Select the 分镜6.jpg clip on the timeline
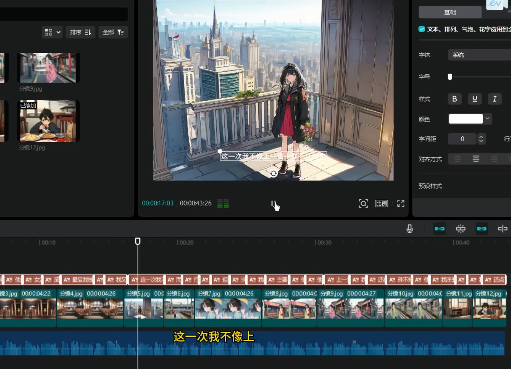This screenshot has height=369, width=511. (179, 308)
